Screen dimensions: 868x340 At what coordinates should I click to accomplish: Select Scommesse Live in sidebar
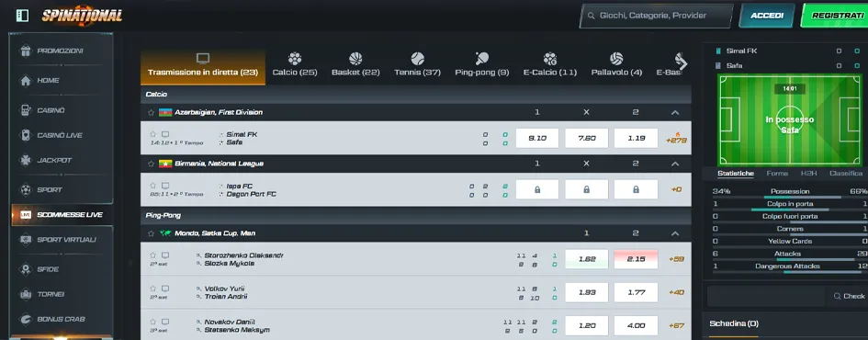click(62, 214)
